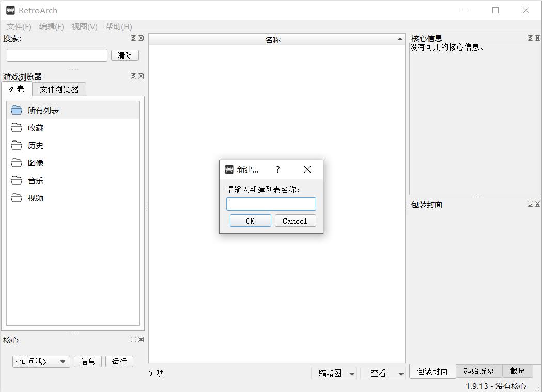Select the 音乐 list
Screen dimensions: 542x392
[73, 180]
